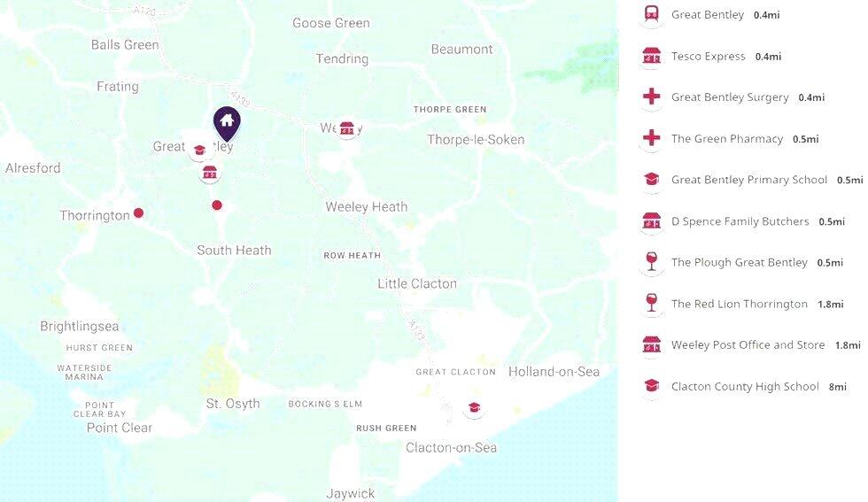Click the Clacton-on-Sea label on map
The height and width of the screenshot is (502, 868).
click(451, 447)
